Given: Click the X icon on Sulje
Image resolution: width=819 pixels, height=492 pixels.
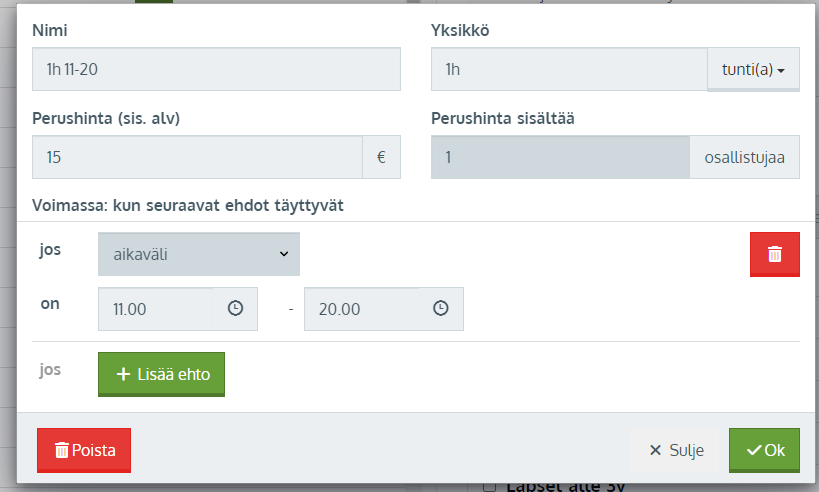Looking at the screenshot, I should 655,450.
